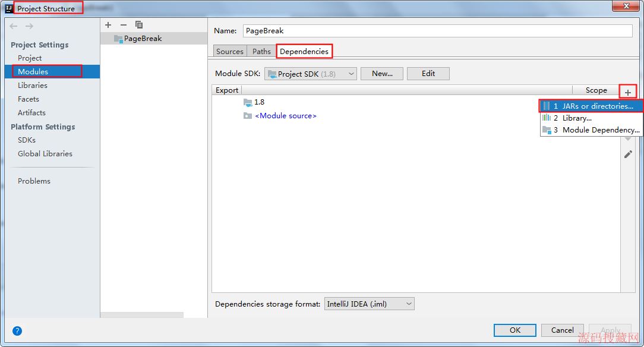Click the edit pencil icon
The height and width of the screenshot is (347, 644).
point(628,154)
